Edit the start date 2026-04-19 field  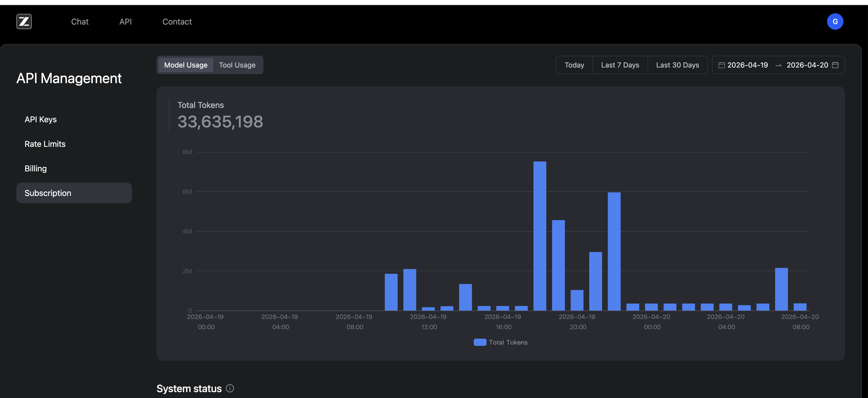click(x=747, y=65)
